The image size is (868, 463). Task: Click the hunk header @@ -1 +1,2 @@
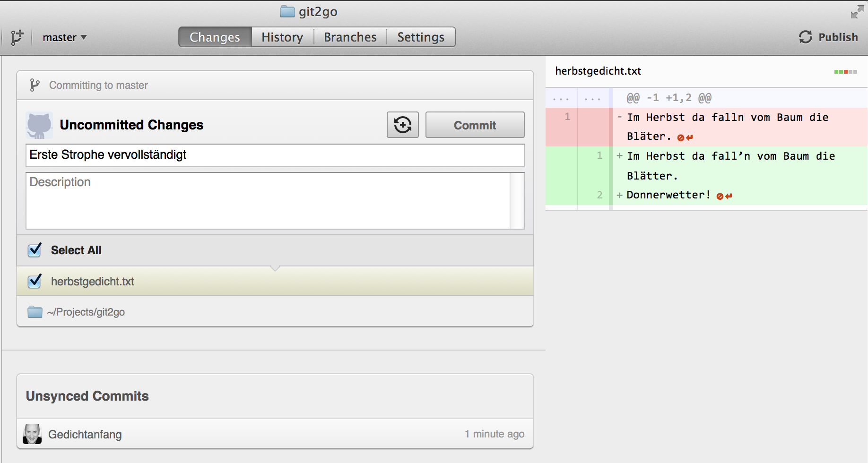(669, 98)
